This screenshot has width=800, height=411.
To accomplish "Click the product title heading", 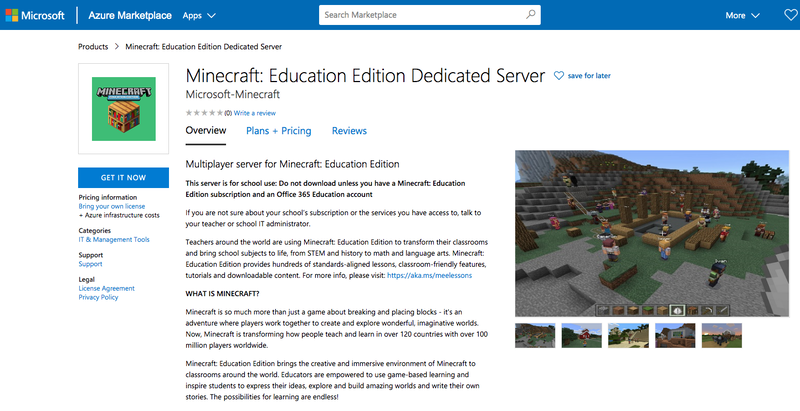I will click(x=365, y=75).
